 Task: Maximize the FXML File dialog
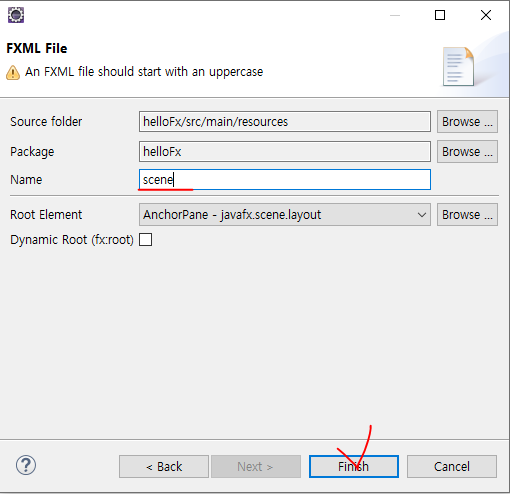click(x=440, y=15)
